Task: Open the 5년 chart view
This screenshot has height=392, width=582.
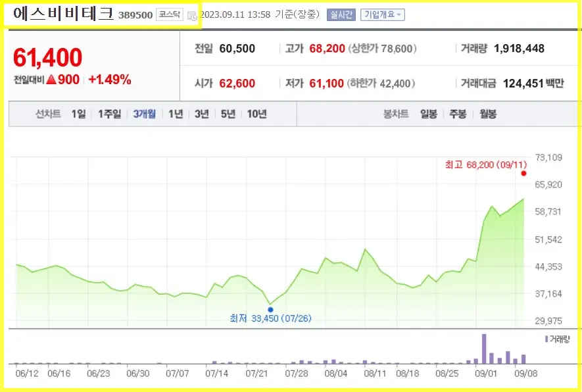Action: tap(228, 113)
